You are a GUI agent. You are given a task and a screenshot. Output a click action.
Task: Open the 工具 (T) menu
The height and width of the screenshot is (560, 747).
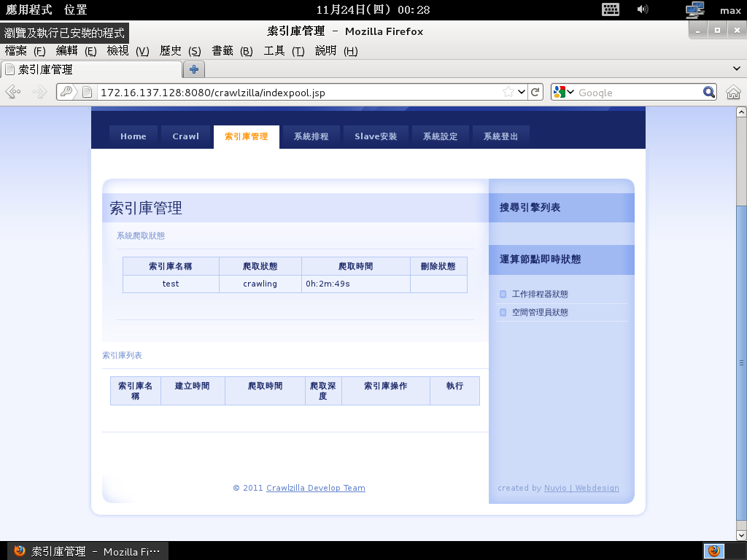tap(284, 50)
